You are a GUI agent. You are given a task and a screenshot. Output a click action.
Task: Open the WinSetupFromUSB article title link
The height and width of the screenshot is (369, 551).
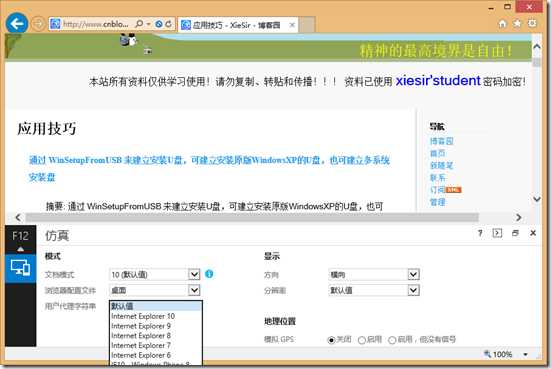tap(209, 169)
